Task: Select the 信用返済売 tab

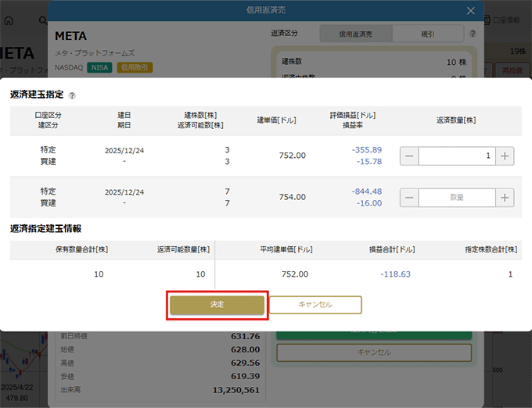Action: click(356, 34)
